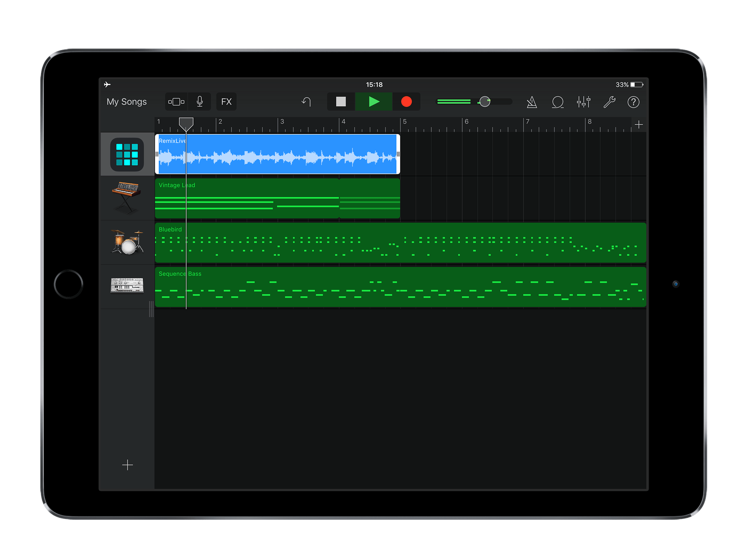Open the Help menu
747x560 pixels.
(634, 102)
